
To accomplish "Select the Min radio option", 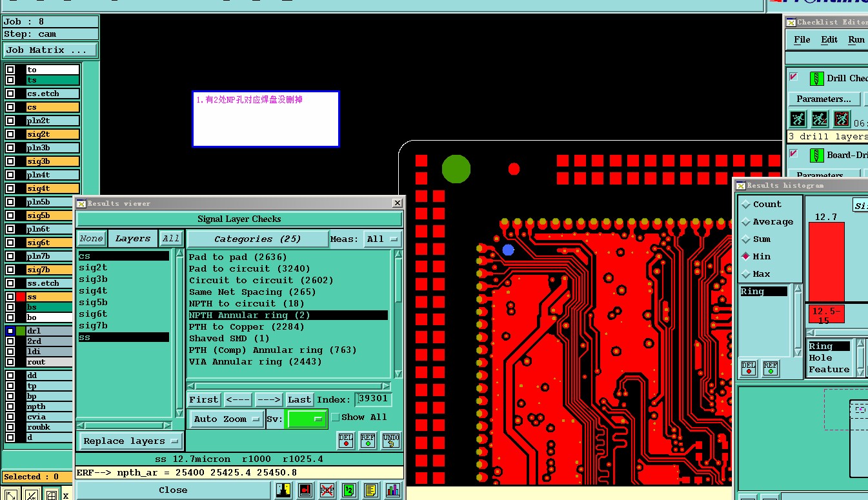I will coord(746,256).
